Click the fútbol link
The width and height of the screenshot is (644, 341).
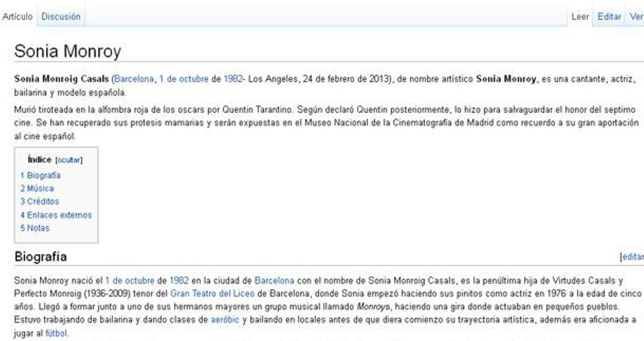pos(57,333)
